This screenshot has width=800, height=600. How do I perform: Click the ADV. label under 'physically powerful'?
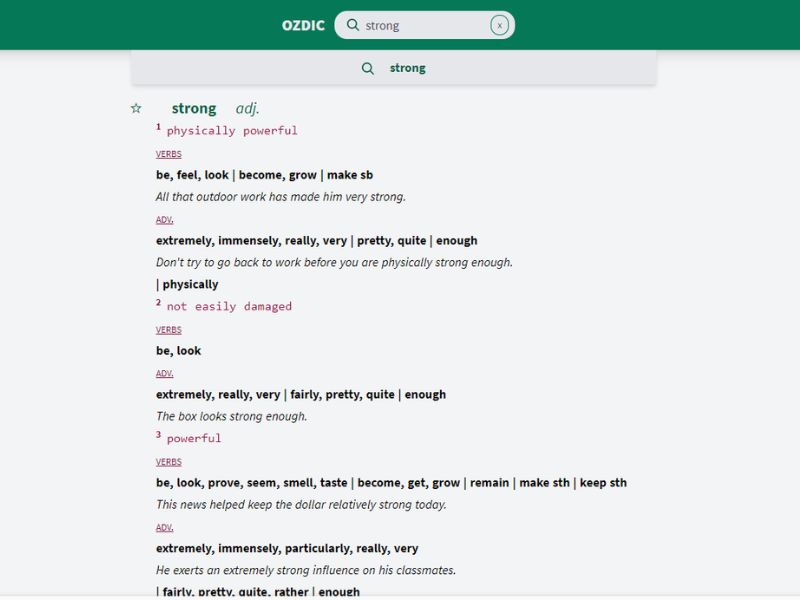click(164, 220)
